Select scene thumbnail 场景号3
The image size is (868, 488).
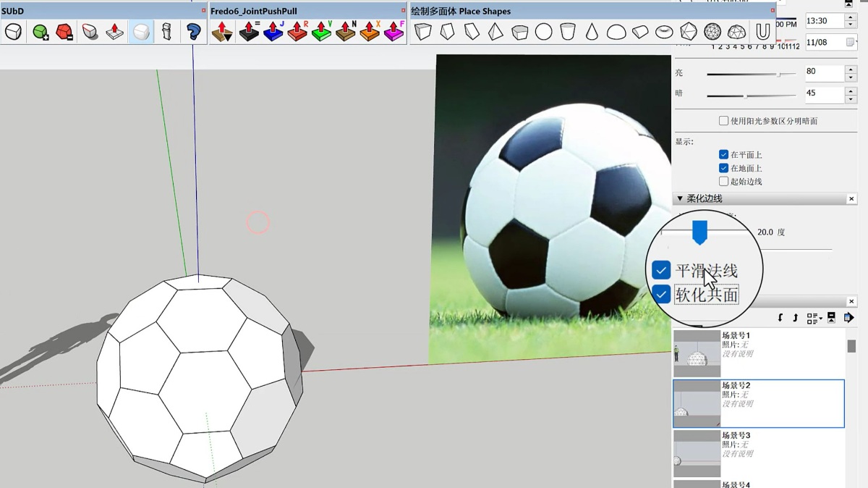[x=697, y=453]
